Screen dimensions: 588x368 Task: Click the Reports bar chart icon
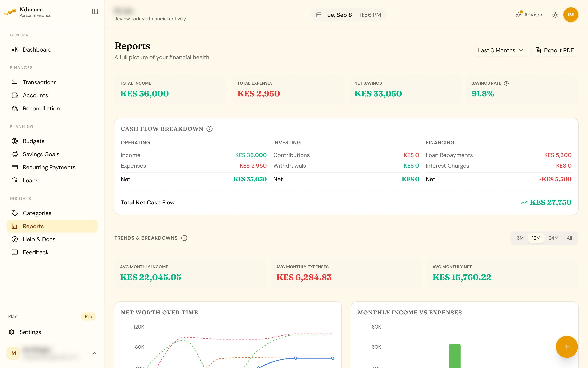click(14, 226)
